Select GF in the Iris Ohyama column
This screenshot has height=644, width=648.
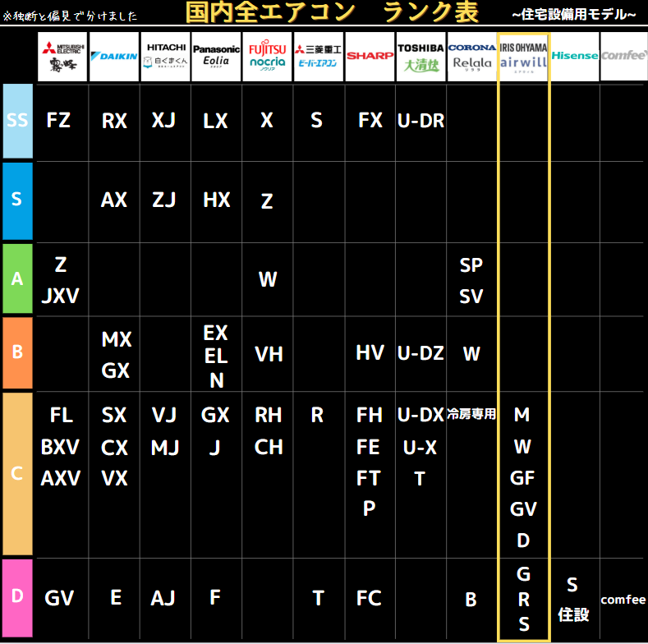tap(522, 478)
